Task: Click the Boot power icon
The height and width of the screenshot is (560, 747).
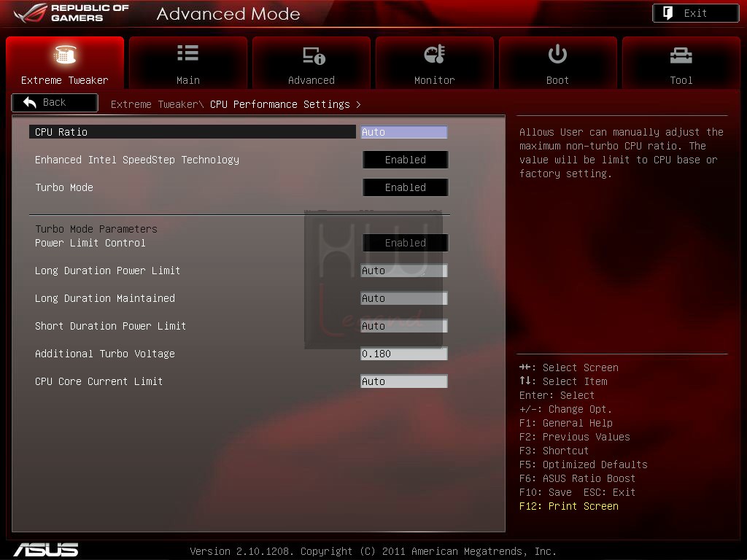Action: 557,54
